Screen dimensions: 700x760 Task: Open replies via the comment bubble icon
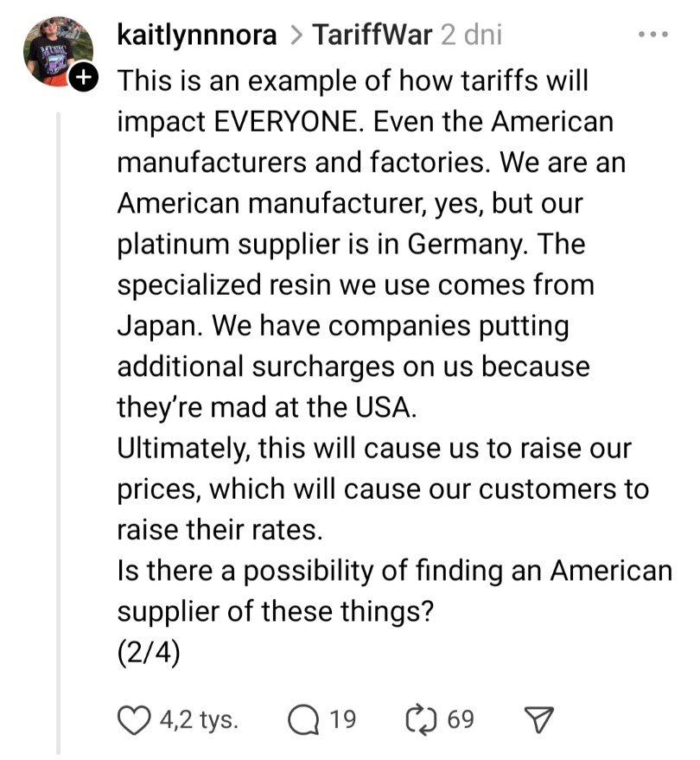(x=303, y=719)
